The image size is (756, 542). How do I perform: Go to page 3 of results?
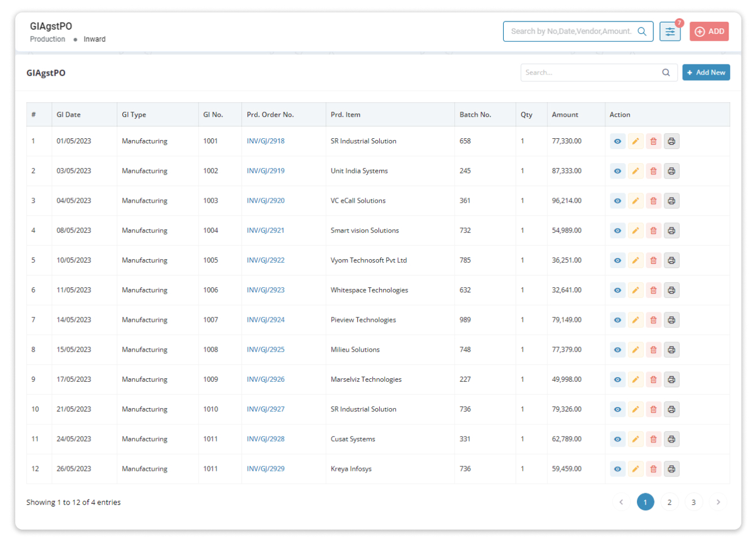pos(693,502)
